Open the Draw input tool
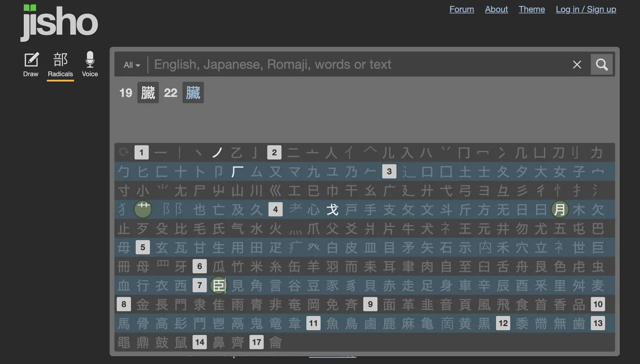 pos(31,65)
